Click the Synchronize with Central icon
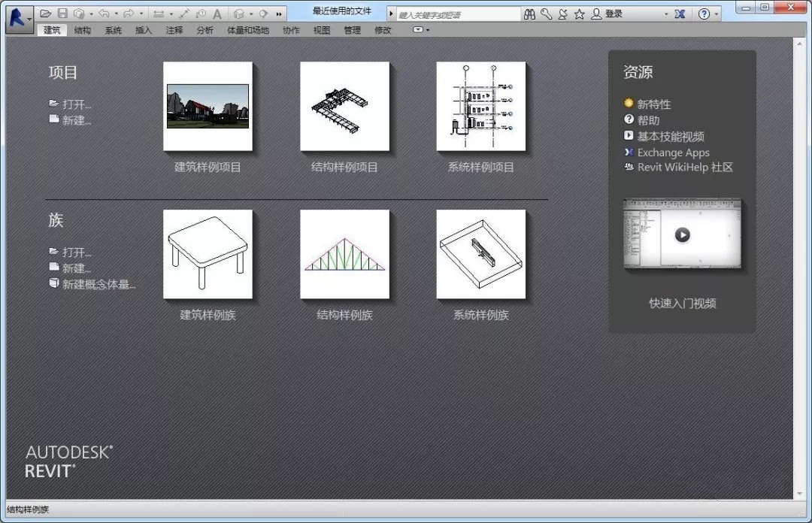This screenshot has width=812, height=523. 79,14
